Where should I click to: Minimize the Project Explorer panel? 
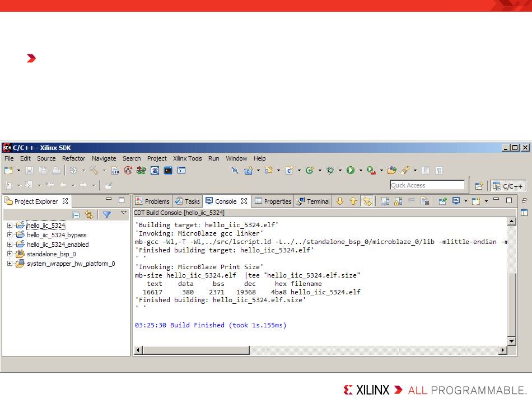pyautogui.click(x=109, y=199)
